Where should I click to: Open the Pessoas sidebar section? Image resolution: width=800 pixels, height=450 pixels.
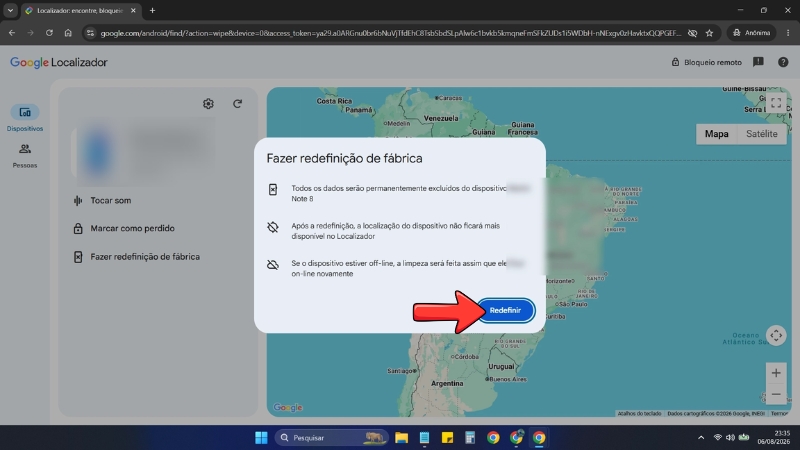pyautogui.click(x=24, y=156)
